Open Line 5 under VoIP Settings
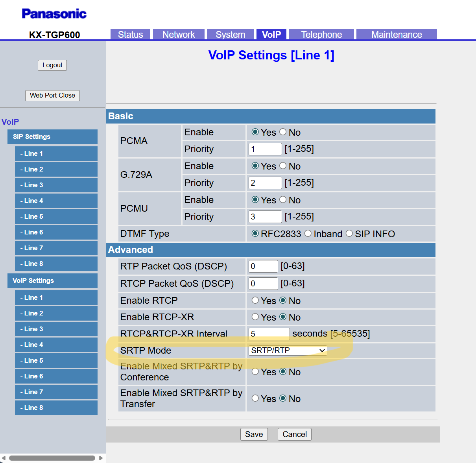 [x=56, y=360]
